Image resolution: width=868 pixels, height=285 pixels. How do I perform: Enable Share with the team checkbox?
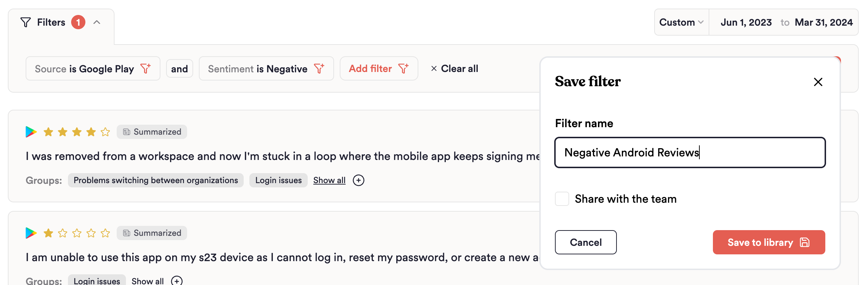(x=562, y=199)
